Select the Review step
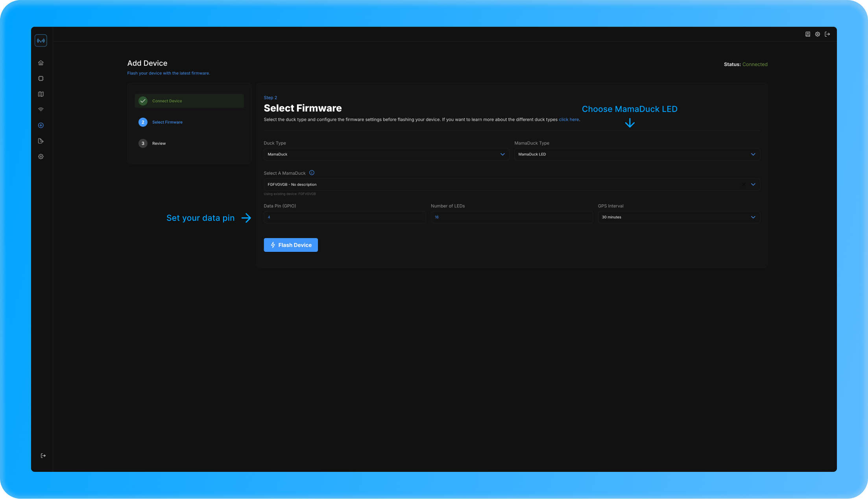 pyautogui.click(x=159, y=143)
